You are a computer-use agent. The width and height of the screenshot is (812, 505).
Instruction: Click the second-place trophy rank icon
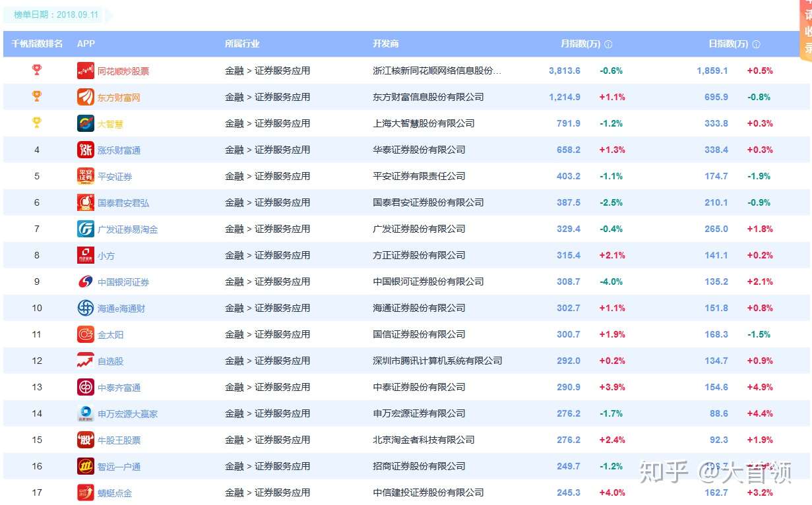37,96
